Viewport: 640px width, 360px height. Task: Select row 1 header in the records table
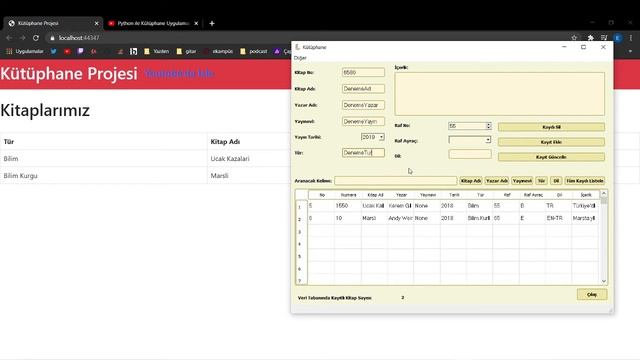pos(301,207)
